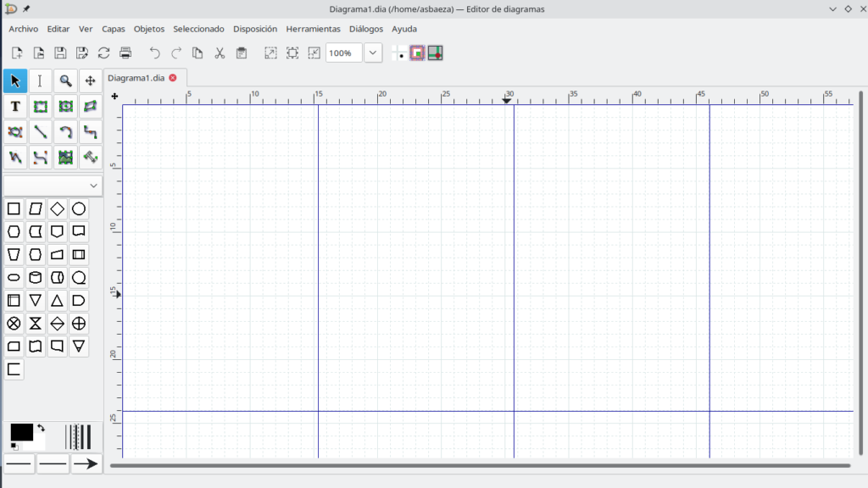Image resolution: width=868 pixels, height=488 pixels.
Task: Toggle guide snapping button in toolbar
Action: [435, 53]
